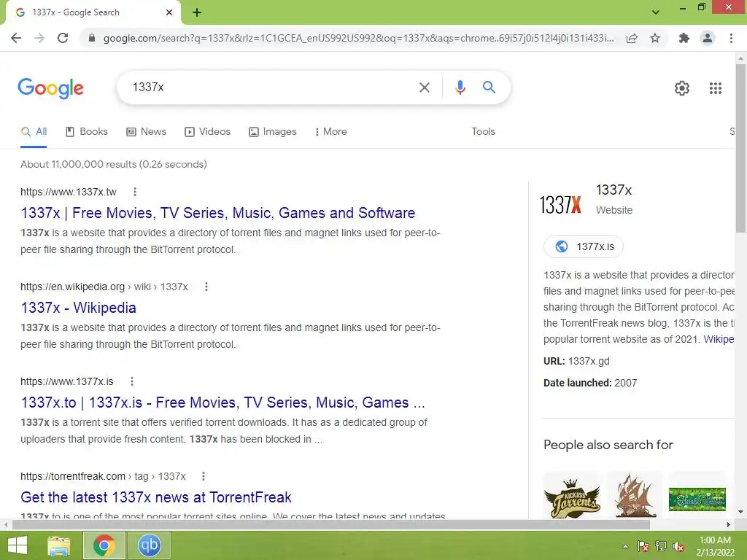Click the Google logo
Screen dimensions: 747x560
[x=50, y=88]
